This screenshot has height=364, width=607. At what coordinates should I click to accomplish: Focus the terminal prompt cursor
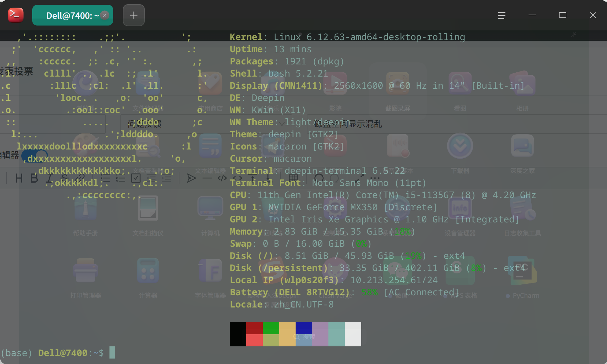tap(112, 352)
